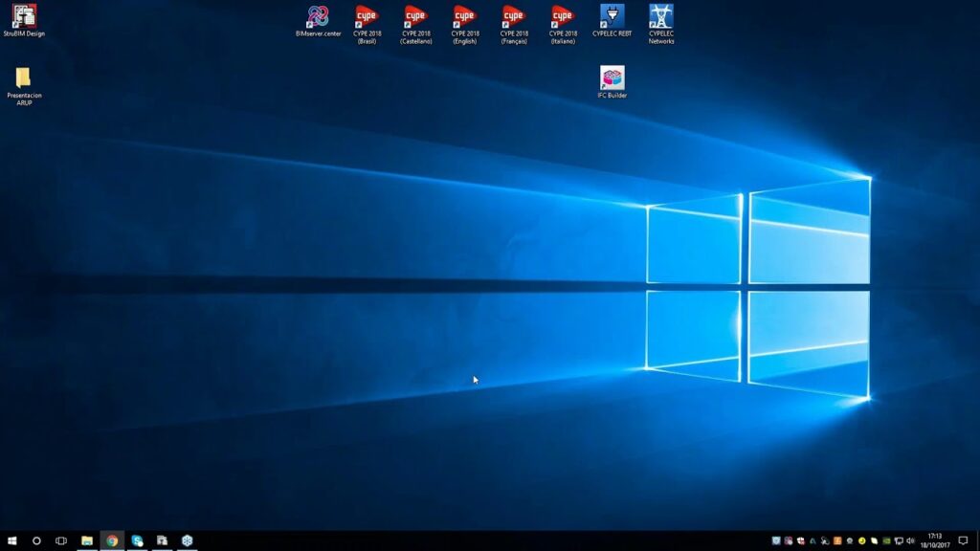Launch CYPE 2018 (Français) shortcut
Screen dimensions: 980x551
coord(514,17)
